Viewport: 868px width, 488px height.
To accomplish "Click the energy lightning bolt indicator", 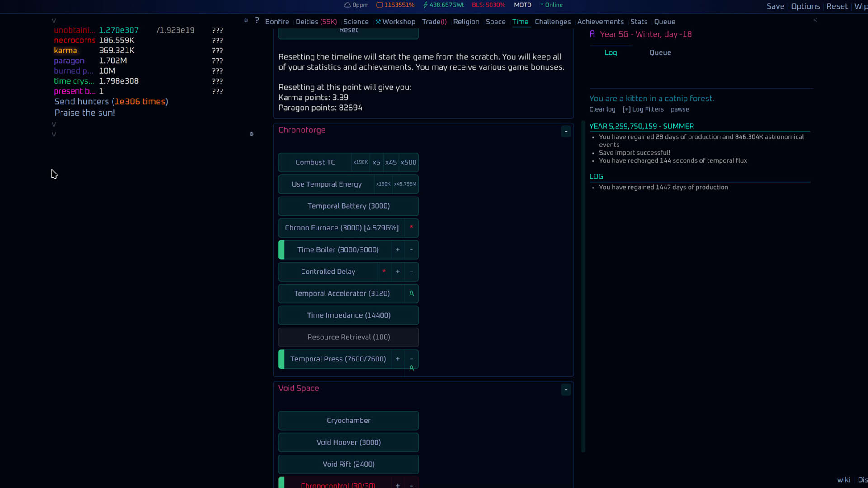I will click(x=425, y=5).
